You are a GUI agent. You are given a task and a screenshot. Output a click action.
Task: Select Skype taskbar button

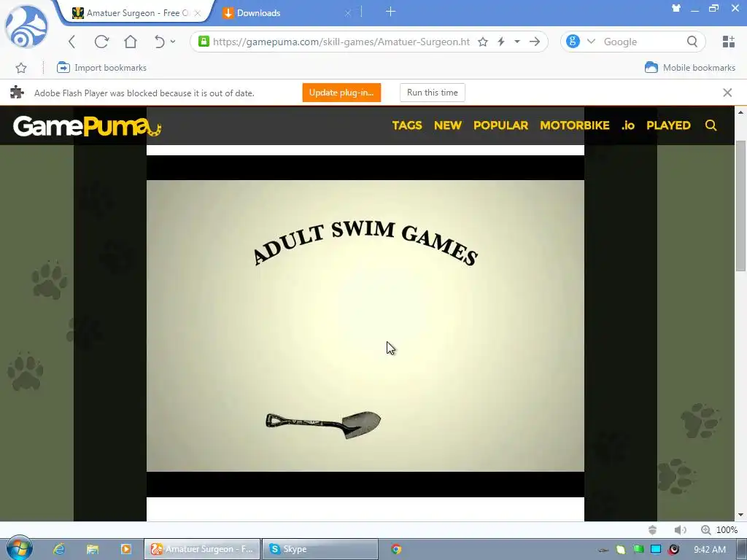pyautogui.click(x=320, y=549)
